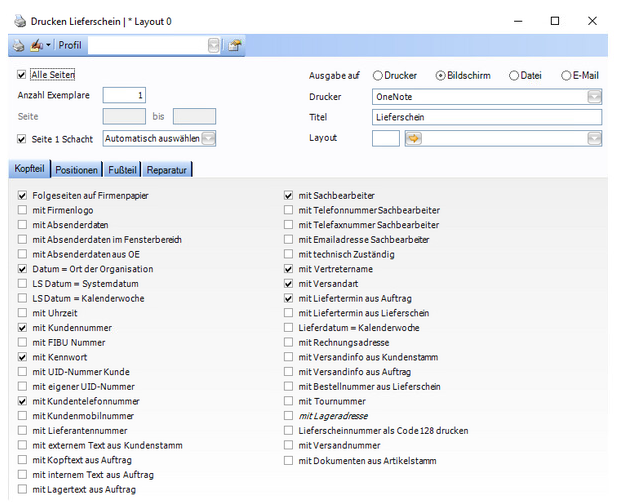Select Datei output radio button
This screenshot has width=625, height=503.
pyautogui.click(x=514, y=75)
